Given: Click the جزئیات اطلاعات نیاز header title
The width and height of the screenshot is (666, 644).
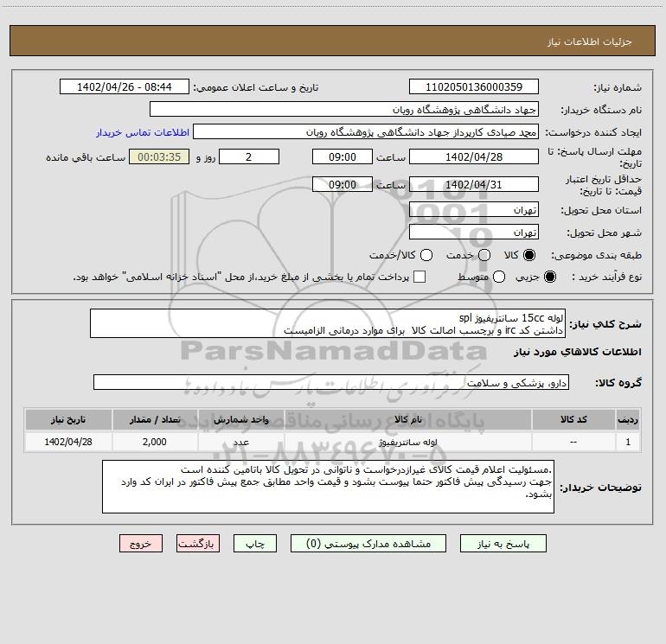Looking at the screenshot, I should click(x=590, y=41).
